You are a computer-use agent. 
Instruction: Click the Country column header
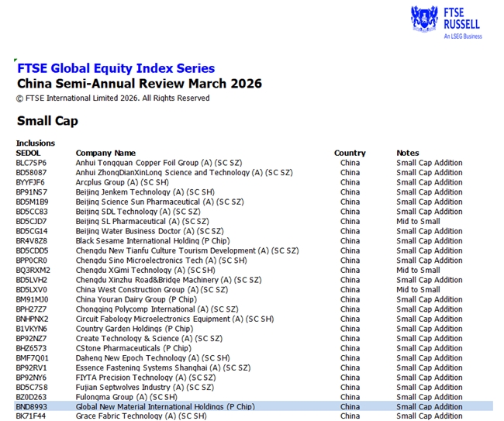(350, 154)
